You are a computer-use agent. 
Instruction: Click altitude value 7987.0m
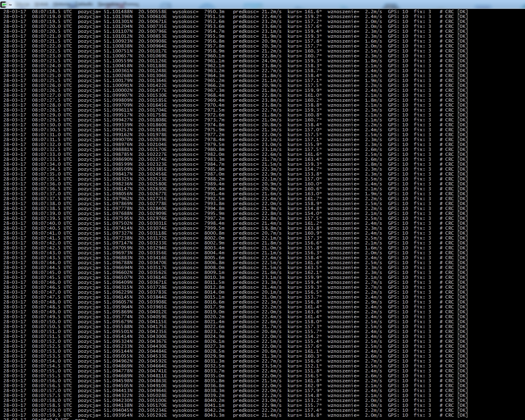click(x=215, y=174)
